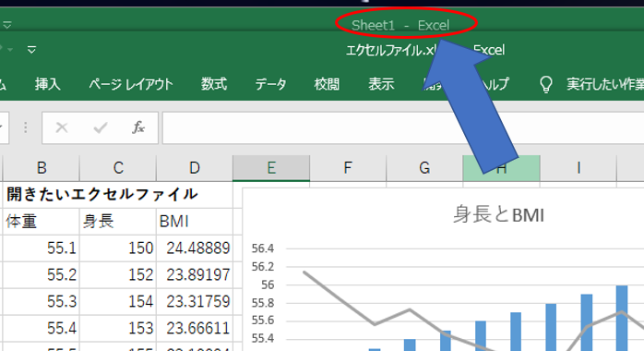This screenshot has width=644, height=351.
Task: Open customize dropdown in the background Sheet1 window
Action: coord(7,25)
